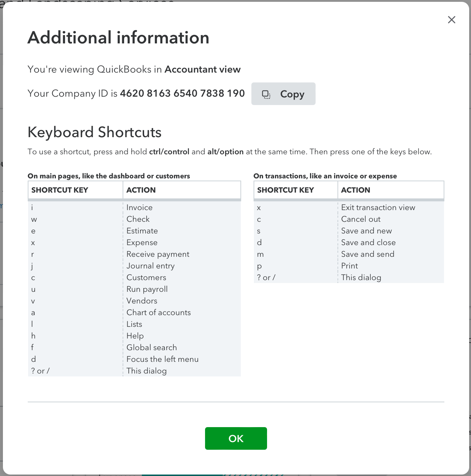Click the 'Save and close' action
Image resolution: width=471 pixels, height=476 pixels.
(368, 243)
